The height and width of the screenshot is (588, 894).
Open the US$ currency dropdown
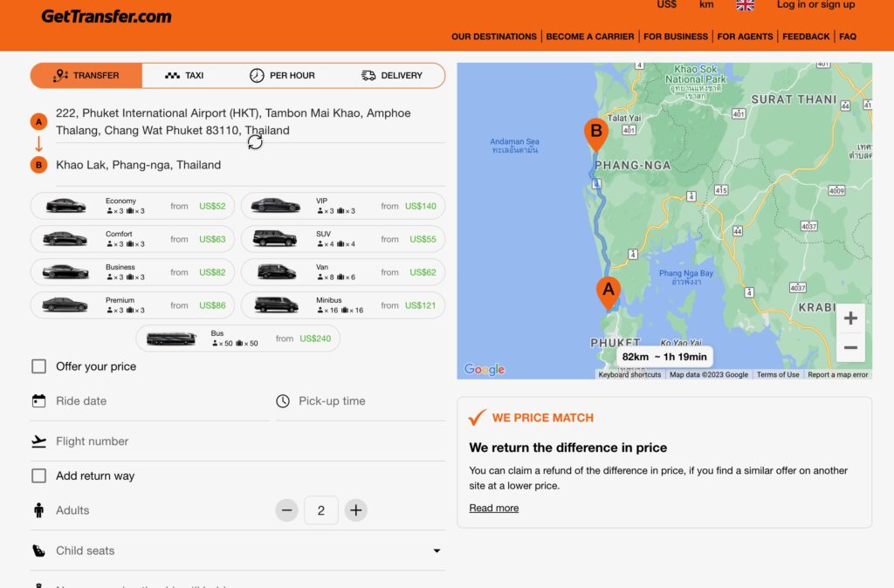pyautogui.click(x=666, y=5)
